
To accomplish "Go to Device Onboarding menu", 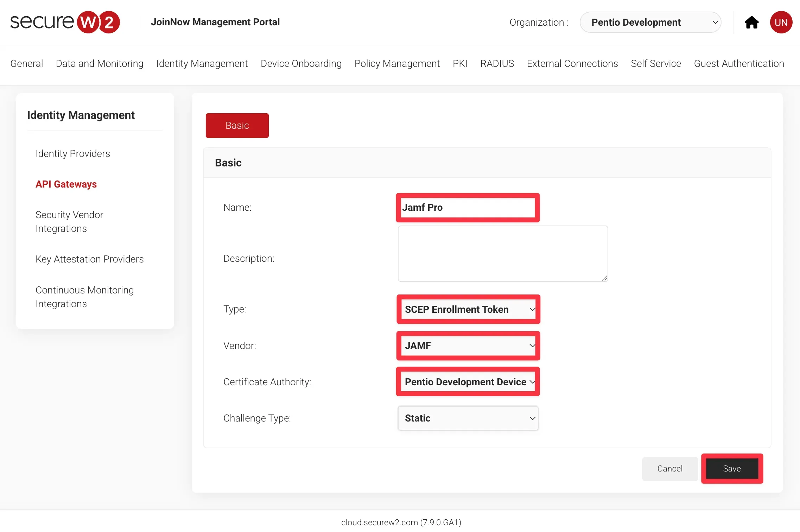I will 301,63.
